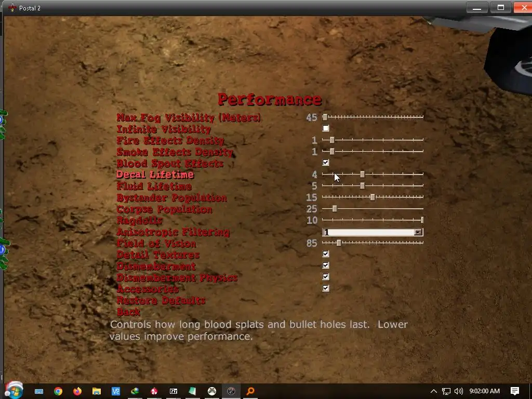The image size is (532, 399).
Task: Show hidden system tray icons
Action: pos(434,391)
